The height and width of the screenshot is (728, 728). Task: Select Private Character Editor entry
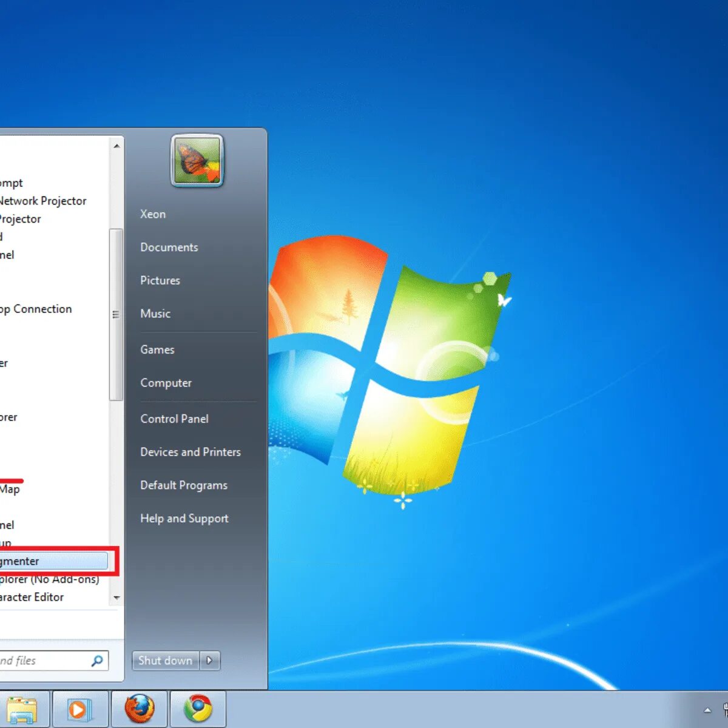(32, 598)
